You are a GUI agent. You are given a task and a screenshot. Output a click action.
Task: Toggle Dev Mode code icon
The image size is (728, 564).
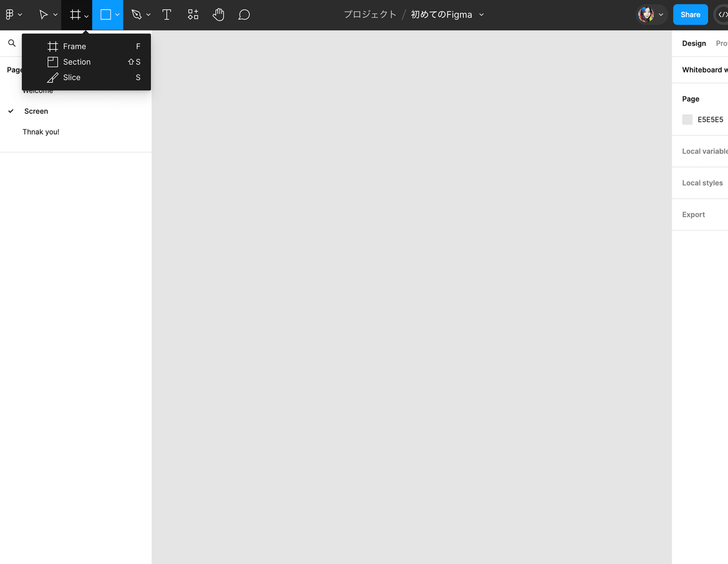pos(722,15)
